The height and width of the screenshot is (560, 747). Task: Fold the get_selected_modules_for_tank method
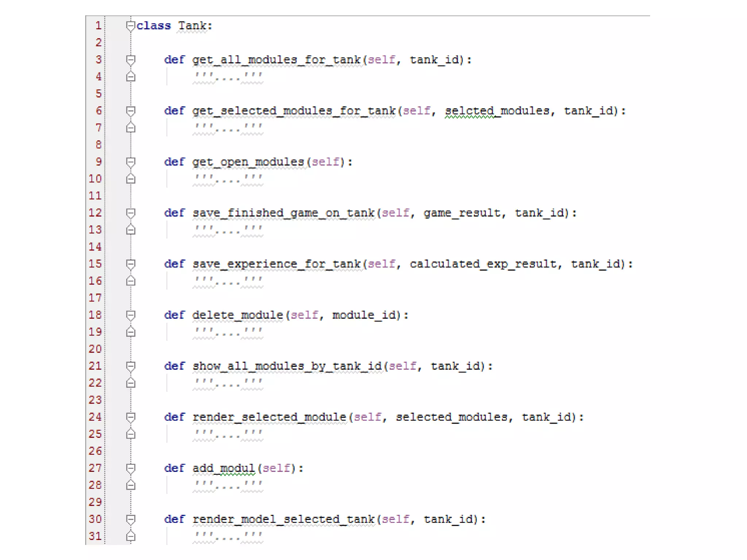(x=131, y=111)
